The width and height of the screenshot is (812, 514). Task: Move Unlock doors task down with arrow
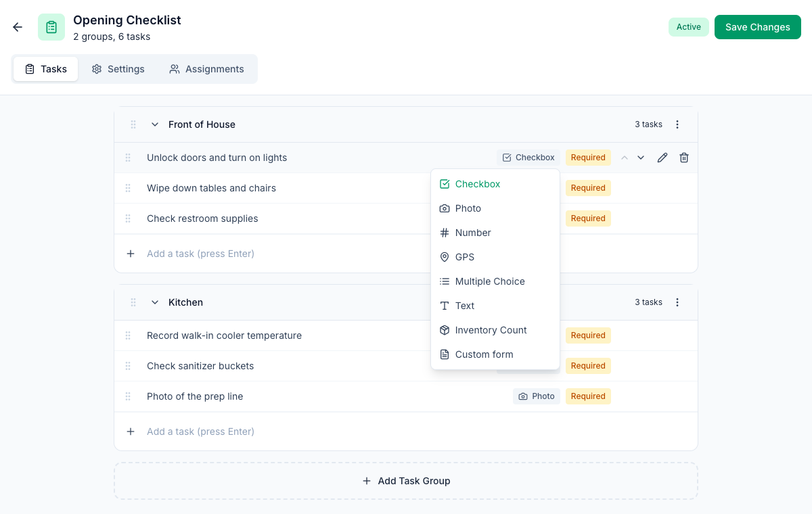tap(641, 158)
